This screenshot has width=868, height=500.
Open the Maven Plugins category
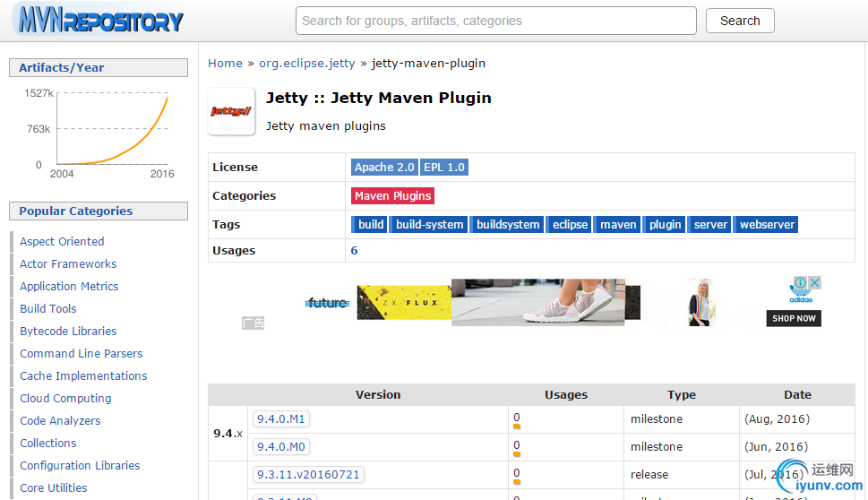click(x=392, y=196)
